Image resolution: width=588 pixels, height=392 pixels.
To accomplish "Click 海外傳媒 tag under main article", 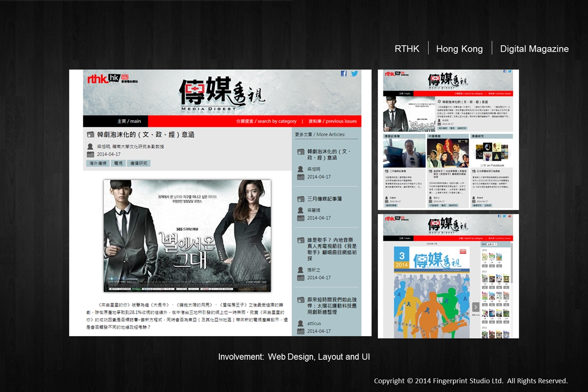I will pos(98,163).
